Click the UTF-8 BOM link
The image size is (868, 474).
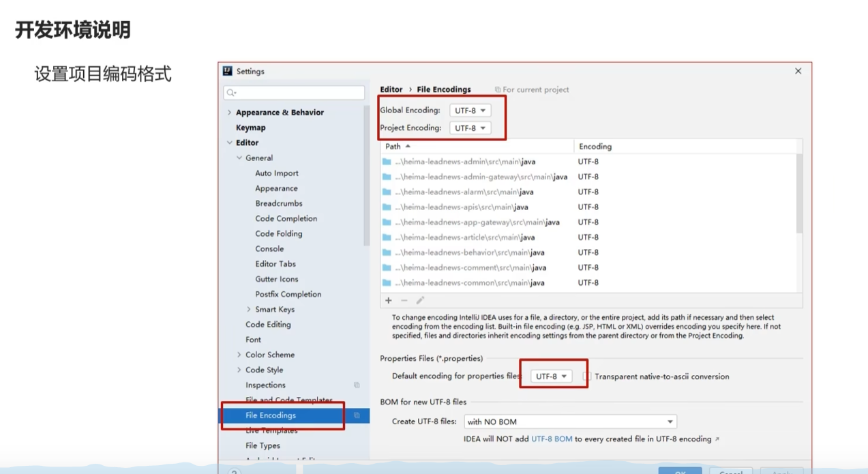[552, 439]
